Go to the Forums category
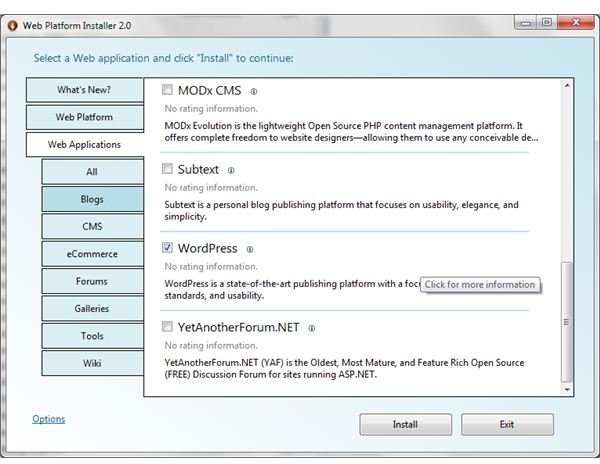The image size is (600, 464). (x=92, y=282)
